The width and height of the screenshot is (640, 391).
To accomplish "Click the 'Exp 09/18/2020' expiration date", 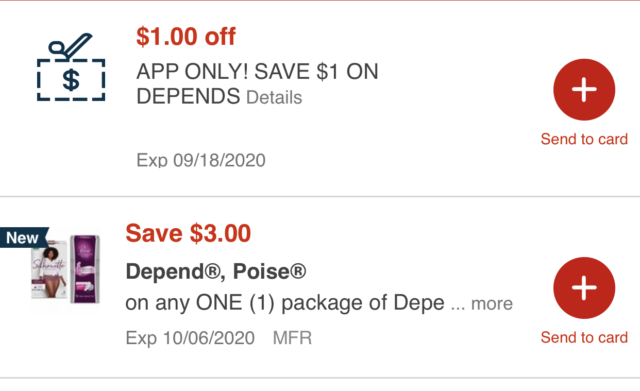I will pyautogui.click(x=201, y=160).
